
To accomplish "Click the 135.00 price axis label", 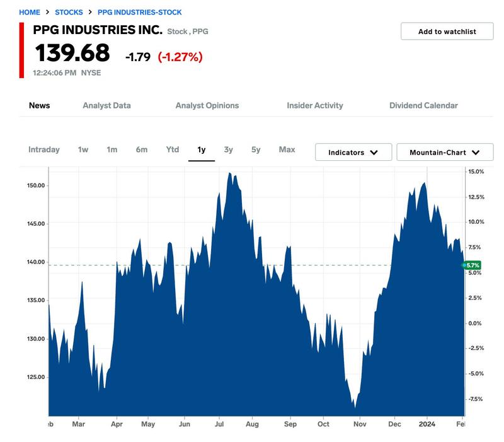I will (x=36, y=300).
